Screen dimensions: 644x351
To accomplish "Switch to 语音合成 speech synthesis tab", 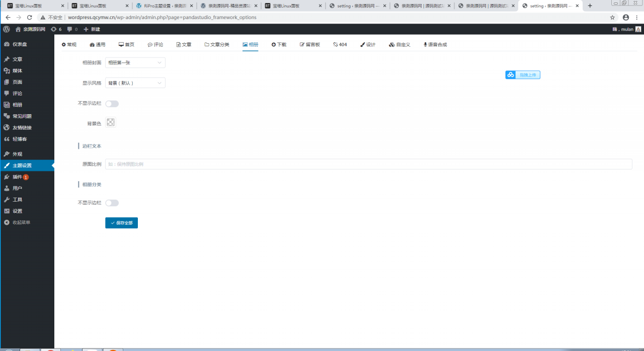I will click(435, 45).
